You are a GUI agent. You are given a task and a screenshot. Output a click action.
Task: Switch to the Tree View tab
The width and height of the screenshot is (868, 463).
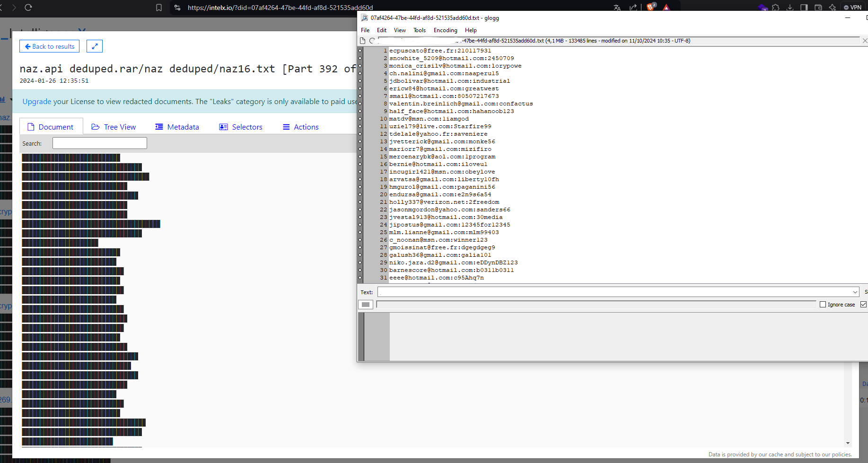(114, 127)
